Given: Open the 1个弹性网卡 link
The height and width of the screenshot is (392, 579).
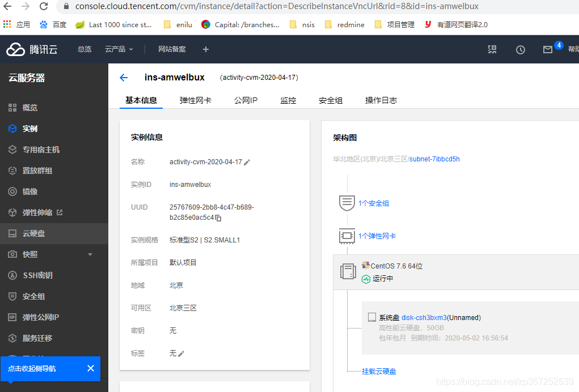Looking at the screenshot, I should (x=377, y=236).
